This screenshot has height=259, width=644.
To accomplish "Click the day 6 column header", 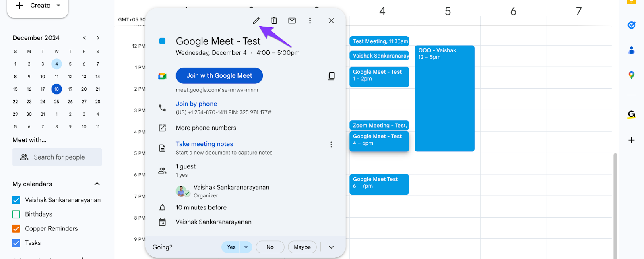I will click(x=513, y=11).
